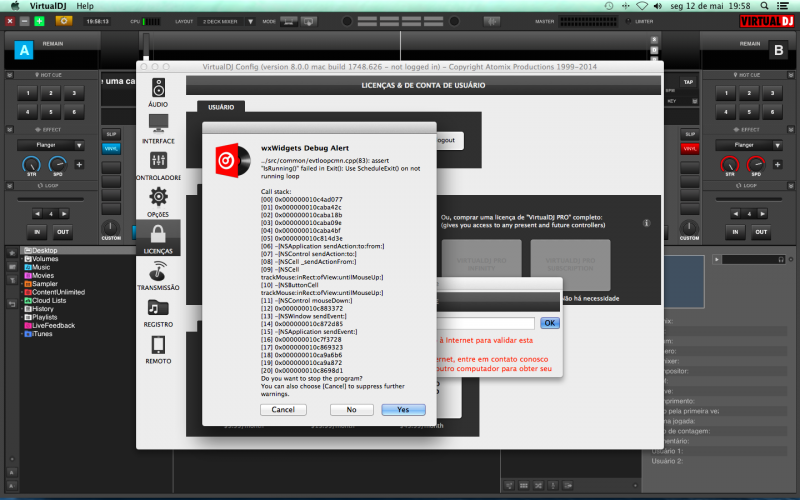
Task: Adjust deck A CUSTOM knob
Action: [x=111, y=228]
